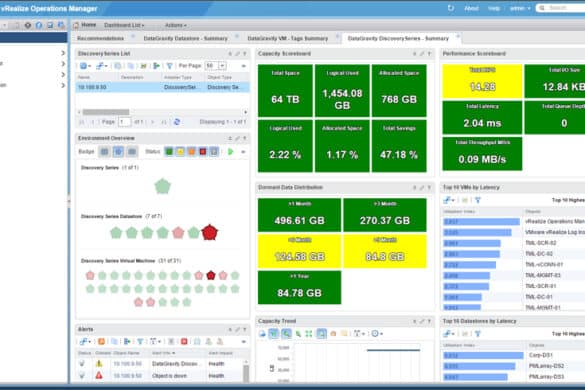The height and width of the screenshot is (390, 585).
Task: Collapse the Capacity Trend widget
Action: [414, 321]
